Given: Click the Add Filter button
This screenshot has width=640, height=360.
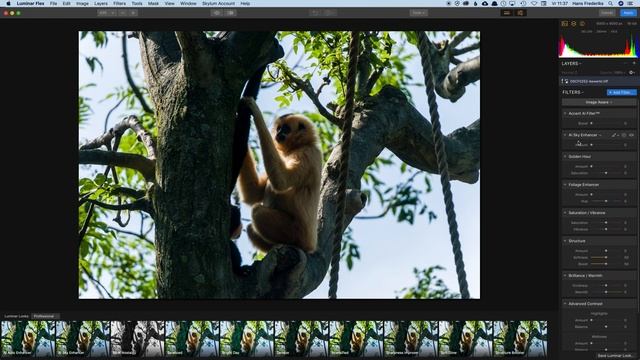Looking at the screenshot, I should click(x=621, y=93).
